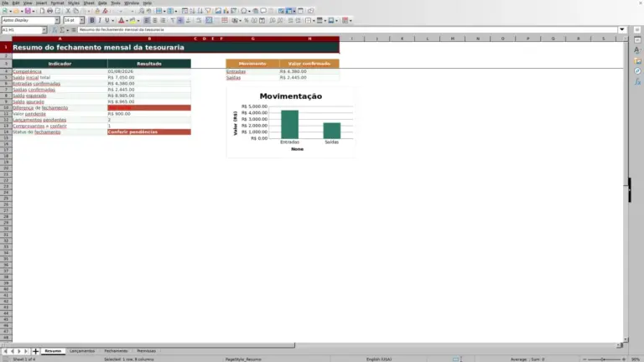This screenshot has height=362, width=644.
Task: Open Font Color dropdown arrow
Action: [127, 20]
